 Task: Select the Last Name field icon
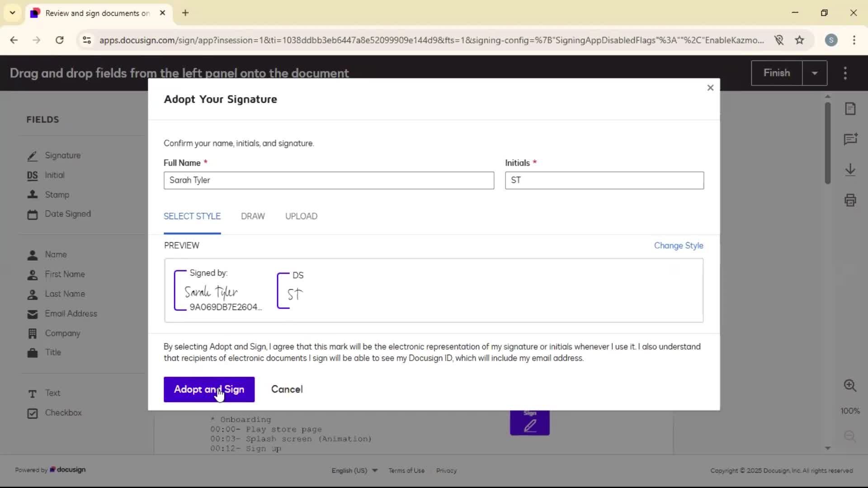click(32, 295)
